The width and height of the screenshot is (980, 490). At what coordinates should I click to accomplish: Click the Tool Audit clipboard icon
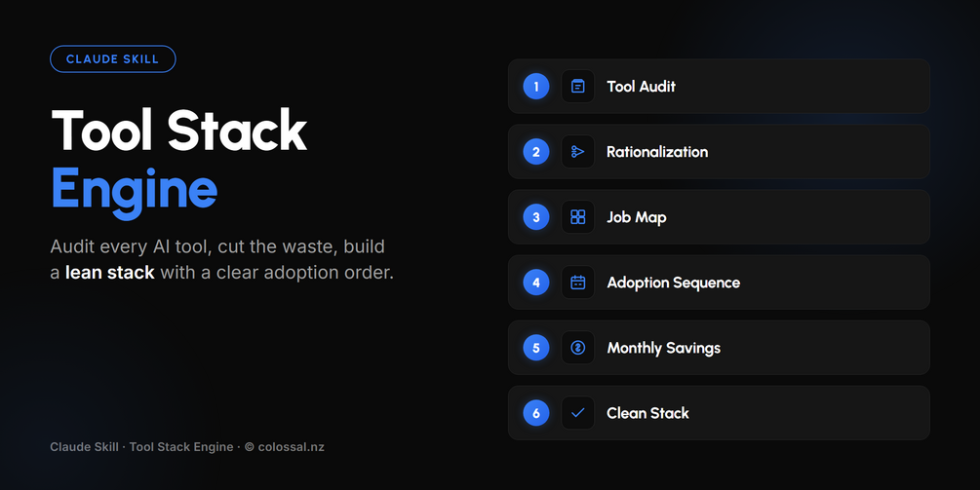(x=577, y=86)
